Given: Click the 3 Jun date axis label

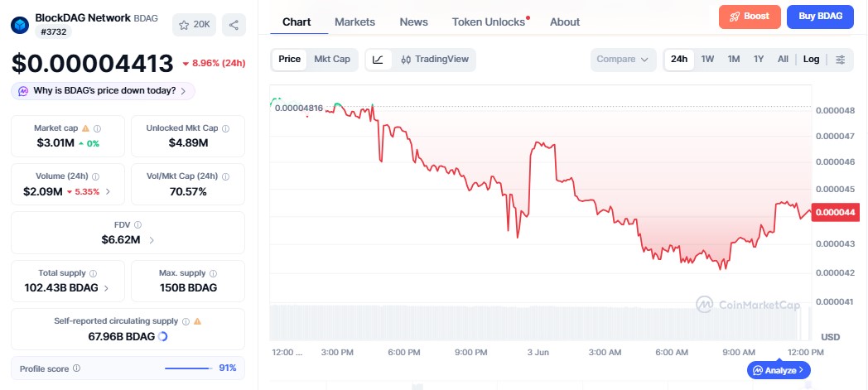Looking at the screenshot, I should point(538,353).
